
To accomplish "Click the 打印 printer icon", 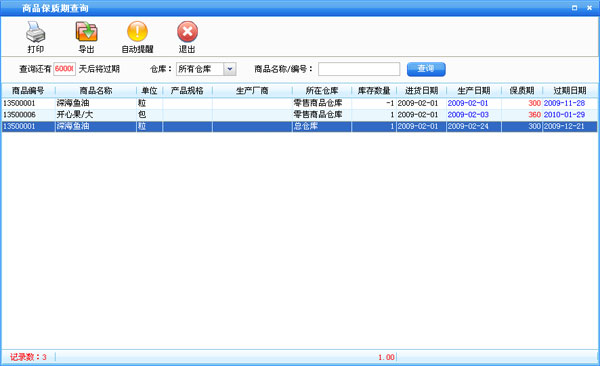I will tap(36, 32).
